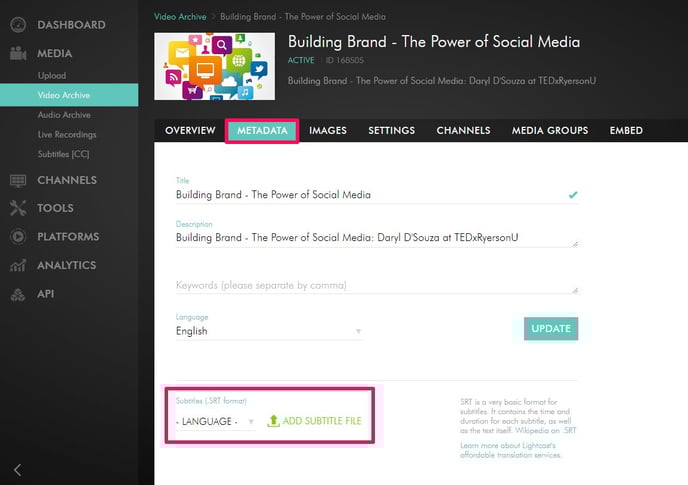Click the Keywords input field
This screenshot has height=485, width=688.
pos(376,286)
